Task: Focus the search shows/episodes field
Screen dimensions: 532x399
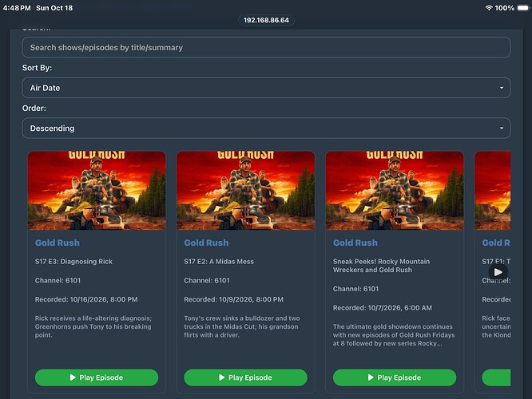Action: [266, 47]
